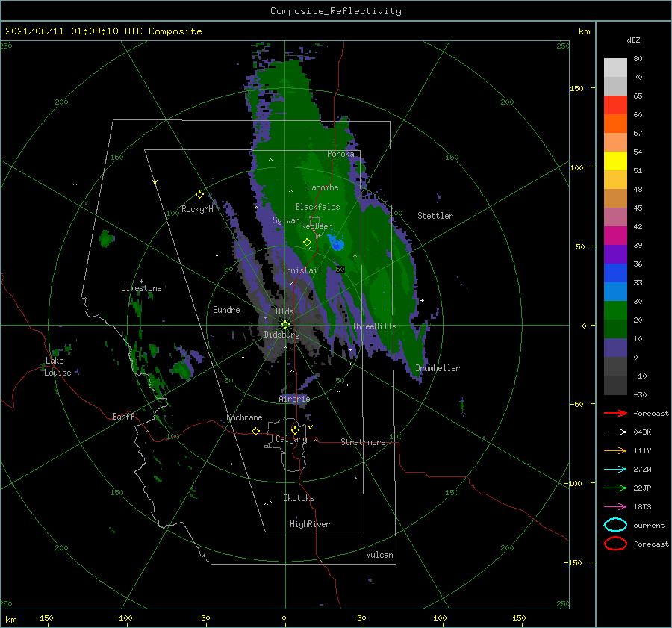
Task: Click the Olds town label
Action: click(284, 311)
